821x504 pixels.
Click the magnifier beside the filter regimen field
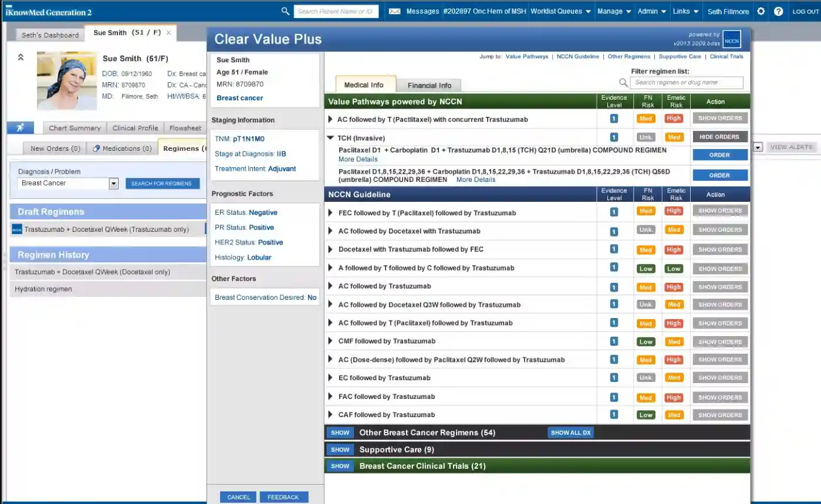point(623,83)
